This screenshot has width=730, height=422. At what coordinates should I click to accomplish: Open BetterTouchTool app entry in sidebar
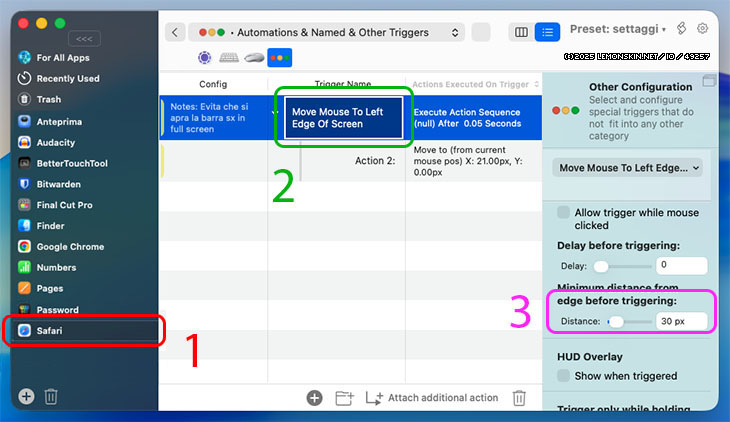click(x=71, y=163)
